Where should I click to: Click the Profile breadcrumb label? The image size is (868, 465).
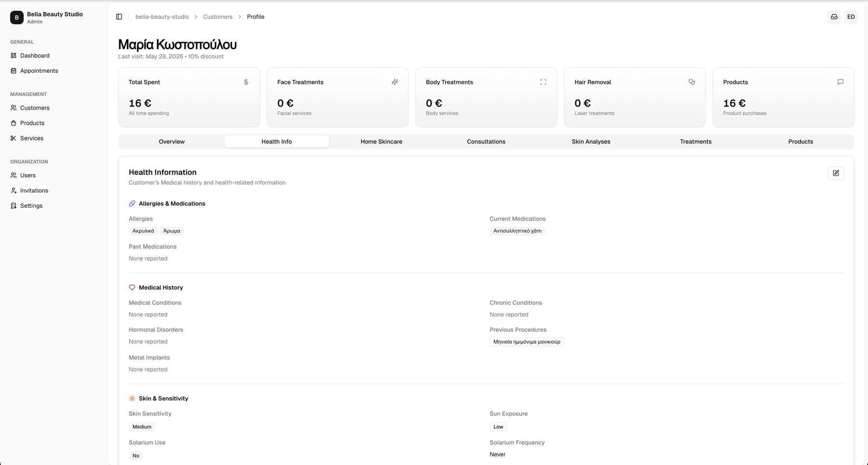(x=256, y=17)
